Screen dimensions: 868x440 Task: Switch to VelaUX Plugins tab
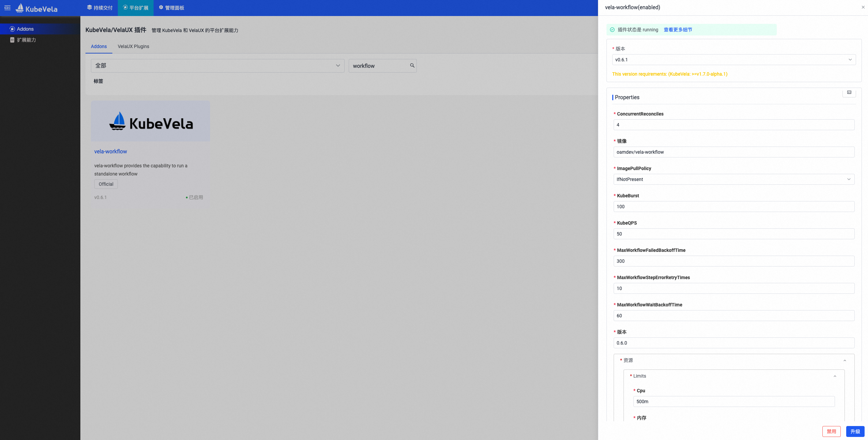(133, 46)
